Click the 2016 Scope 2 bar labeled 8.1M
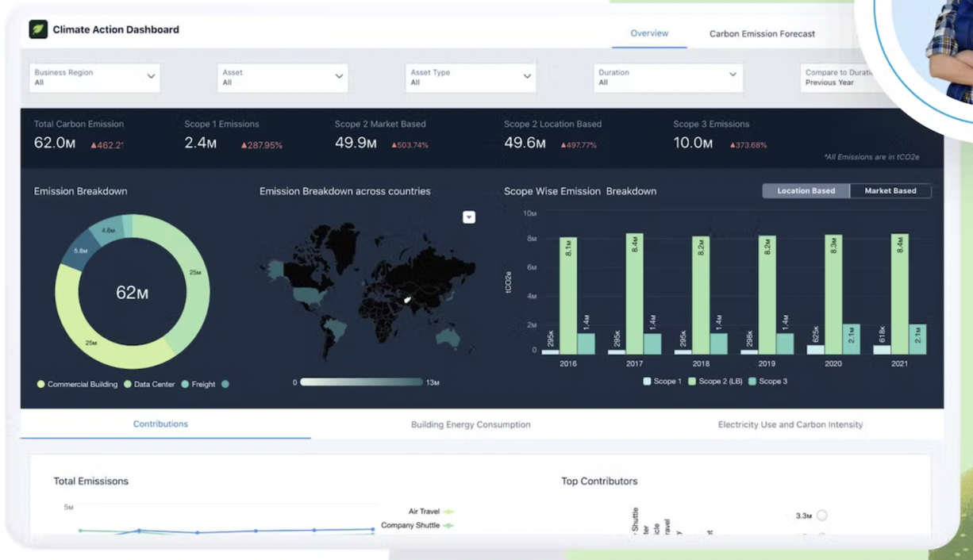 tap(568, 295)
